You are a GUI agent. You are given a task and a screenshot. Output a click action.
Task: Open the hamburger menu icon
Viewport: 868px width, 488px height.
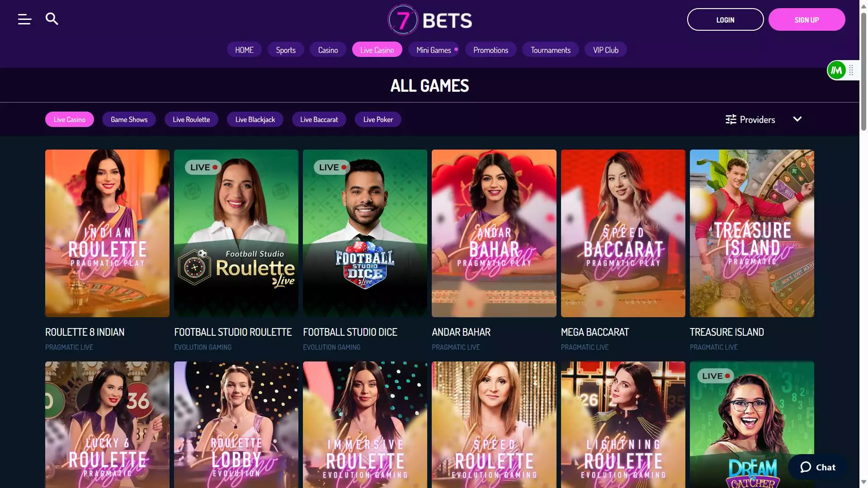(24, 19)
